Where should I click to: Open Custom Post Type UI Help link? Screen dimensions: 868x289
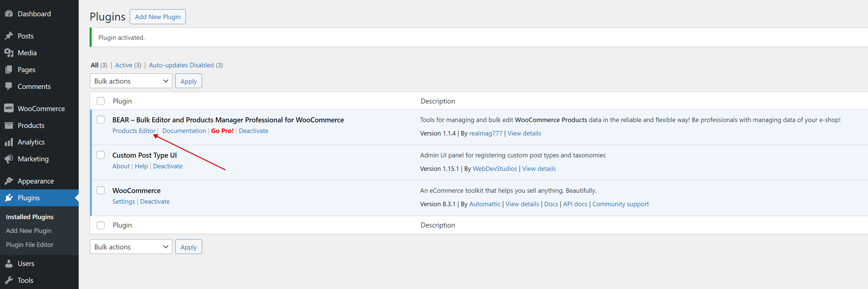click(141, 166)
